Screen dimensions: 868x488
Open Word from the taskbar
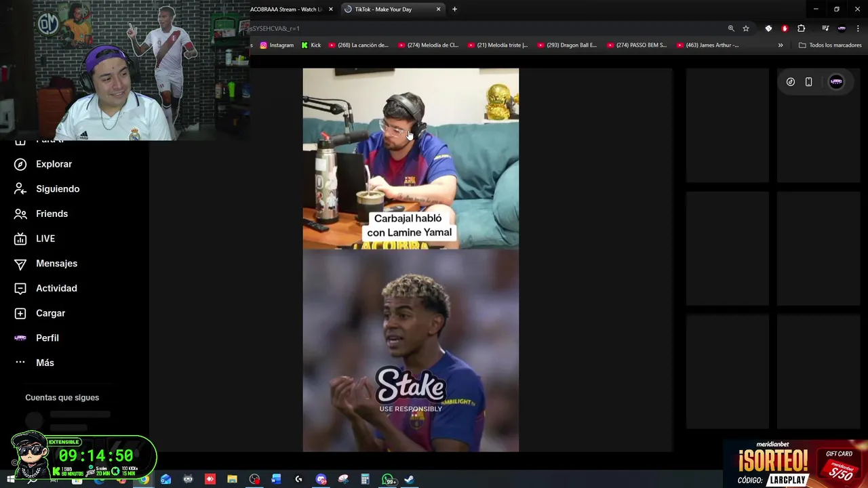pos(276,479)
